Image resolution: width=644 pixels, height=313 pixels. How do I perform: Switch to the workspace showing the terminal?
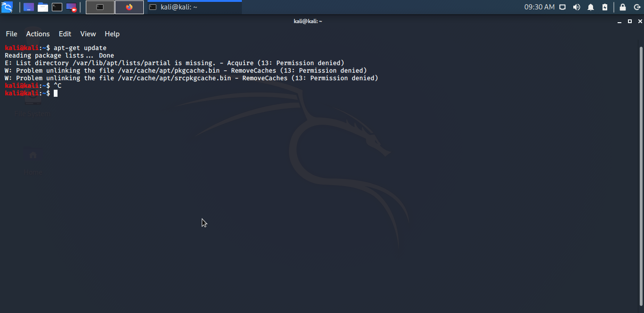(x=100, y=7)
